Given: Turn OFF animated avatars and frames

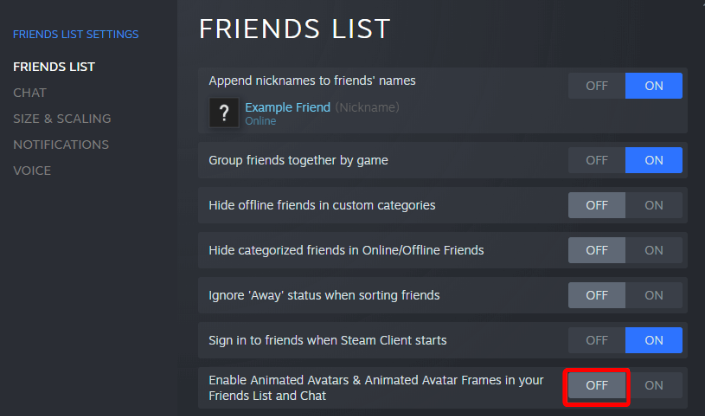Looking at the screenshot, I should tap(597, 385).
